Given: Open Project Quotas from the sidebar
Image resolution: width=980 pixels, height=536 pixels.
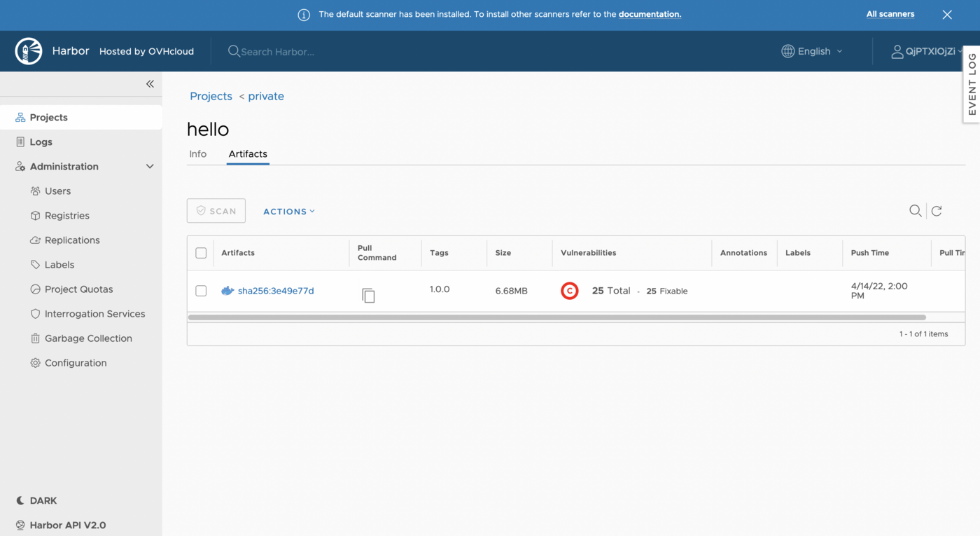Looking at the screenshot, I should point(78,289).
